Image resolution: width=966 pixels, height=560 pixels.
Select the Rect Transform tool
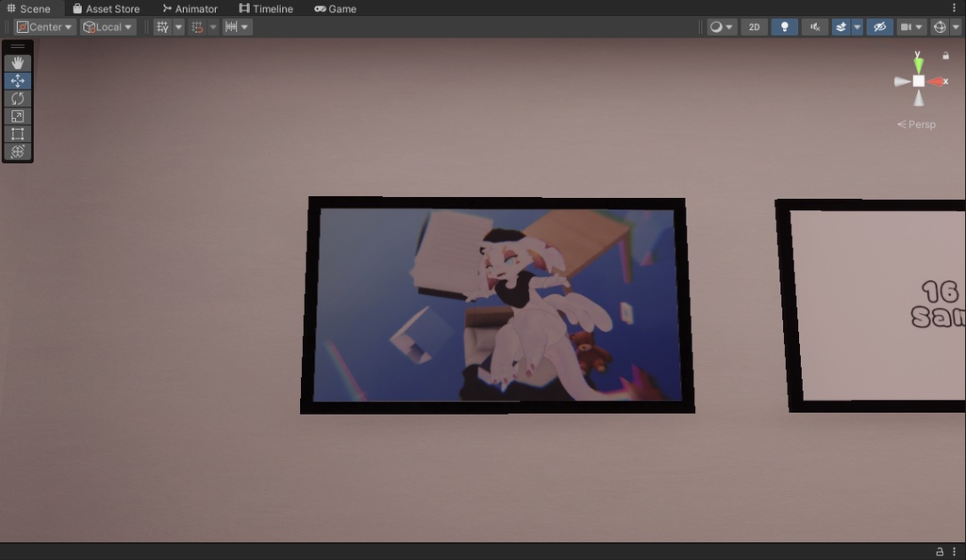click(18, 134)
